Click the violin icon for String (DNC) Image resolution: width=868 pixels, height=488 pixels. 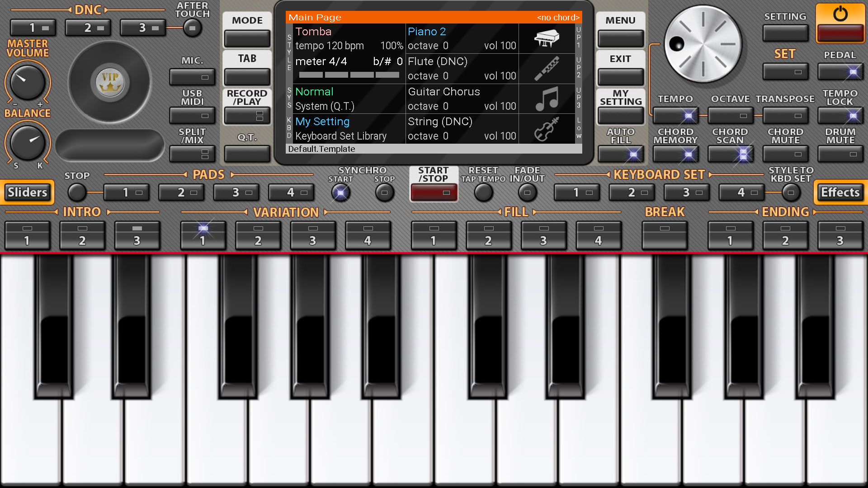(x=547, y=129)
